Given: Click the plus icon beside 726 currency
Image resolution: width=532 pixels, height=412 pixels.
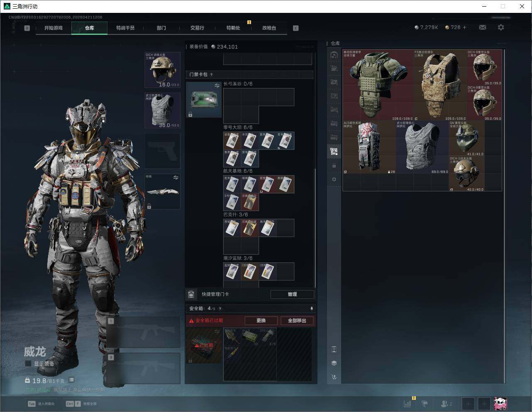Looking at the screenshot, I should pos(464,27).
